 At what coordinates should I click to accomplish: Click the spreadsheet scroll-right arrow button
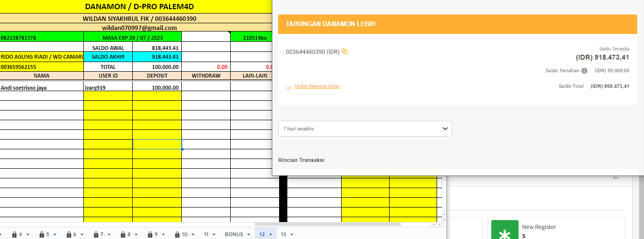click(x=439, y=224)
